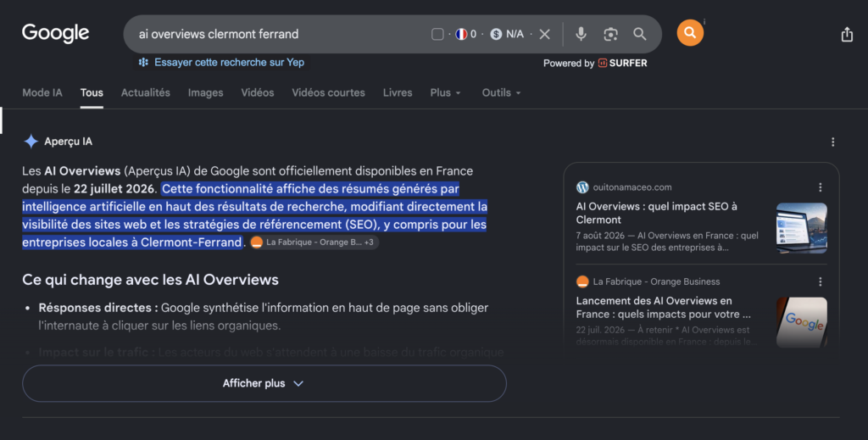Toggle the checkbox in the search bar
The height and width of the screenshot is (440, 868).
pos(437,34)
